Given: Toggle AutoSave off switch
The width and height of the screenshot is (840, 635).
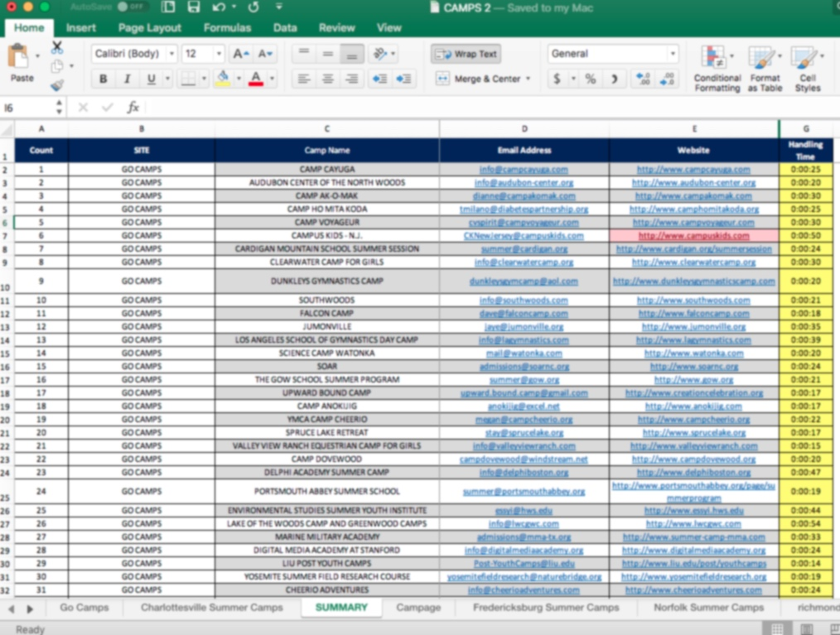Looking at the screenshot, I should [131, 7].
